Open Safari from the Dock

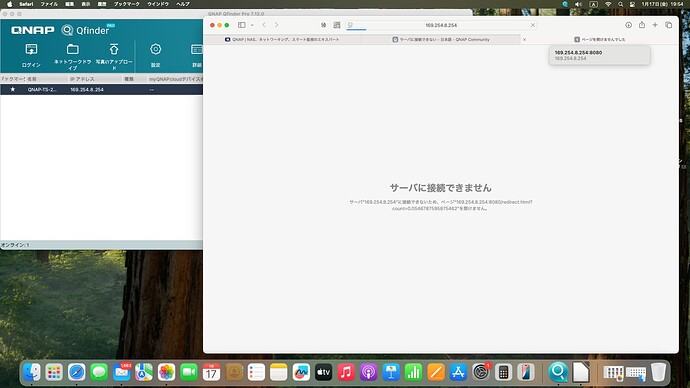point(77,372)
